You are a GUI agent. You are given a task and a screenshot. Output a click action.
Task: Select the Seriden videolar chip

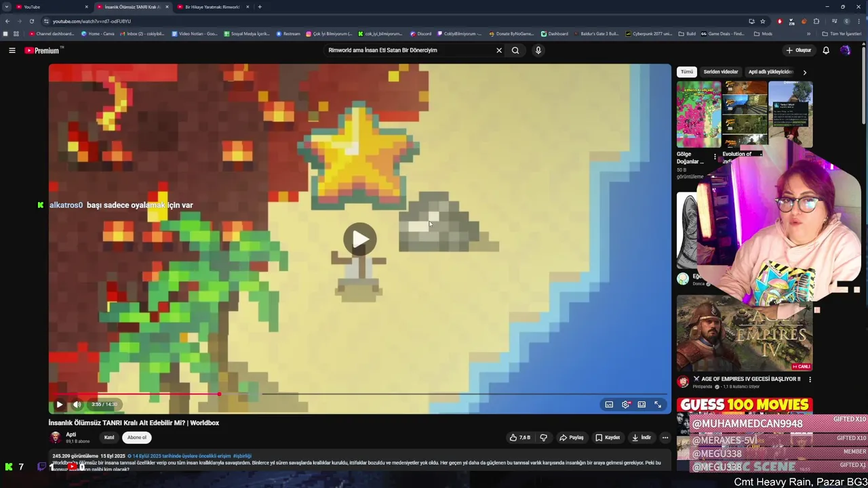pos(721,72)
